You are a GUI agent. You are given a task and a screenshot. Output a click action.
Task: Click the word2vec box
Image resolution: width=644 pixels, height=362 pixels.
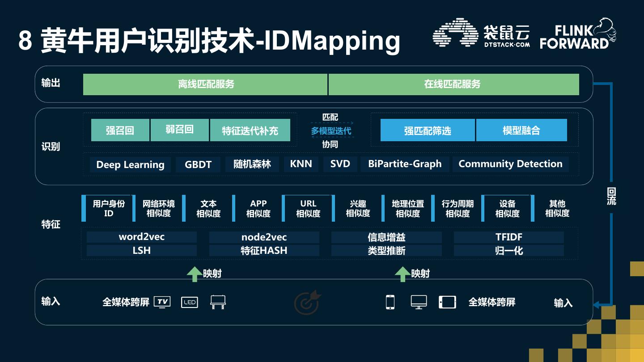[141, 237]
